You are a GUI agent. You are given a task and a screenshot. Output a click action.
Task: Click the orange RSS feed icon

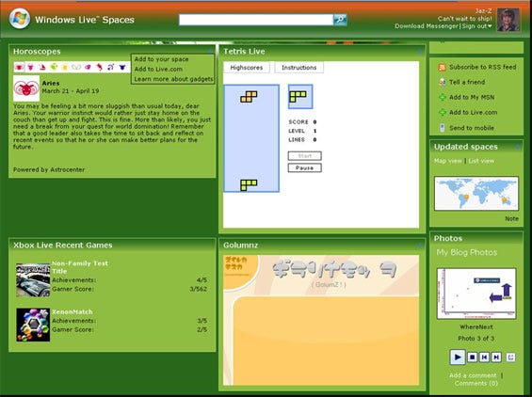pyautogui.click(x=443, y=67)
